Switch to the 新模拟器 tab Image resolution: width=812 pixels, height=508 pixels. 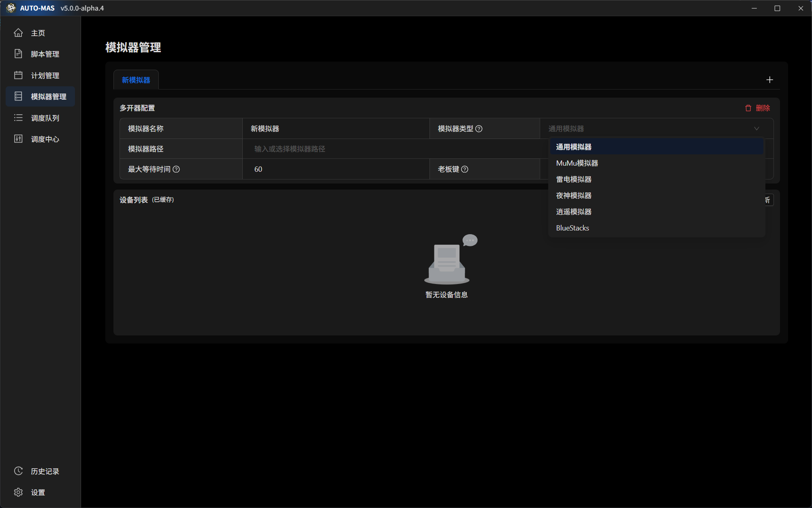[x=136, y=80]
